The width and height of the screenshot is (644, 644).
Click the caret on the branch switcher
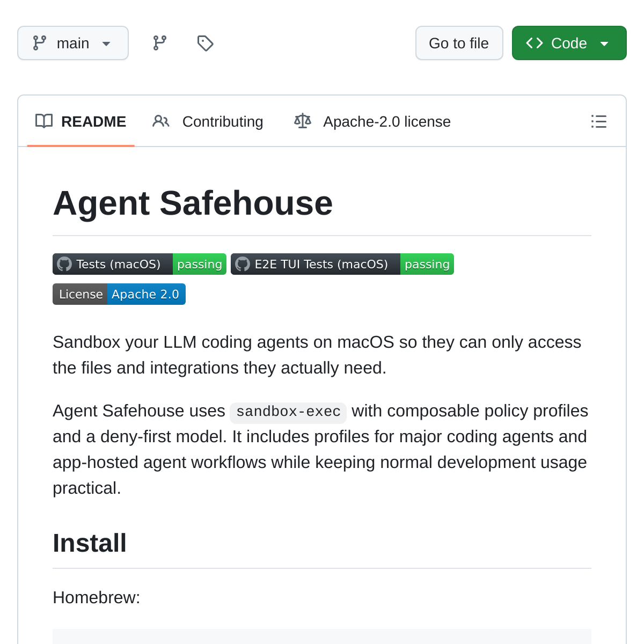tap(106, 44)
